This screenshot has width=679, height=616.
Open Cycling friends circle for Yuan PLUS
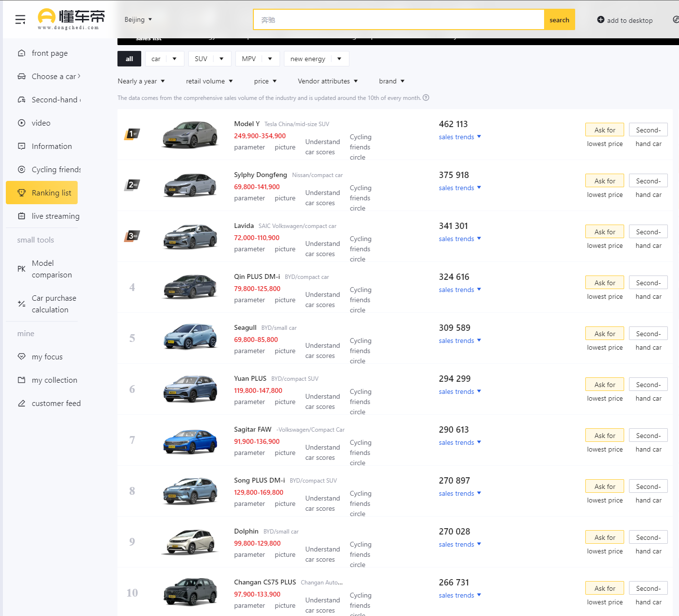coord(361,402)
